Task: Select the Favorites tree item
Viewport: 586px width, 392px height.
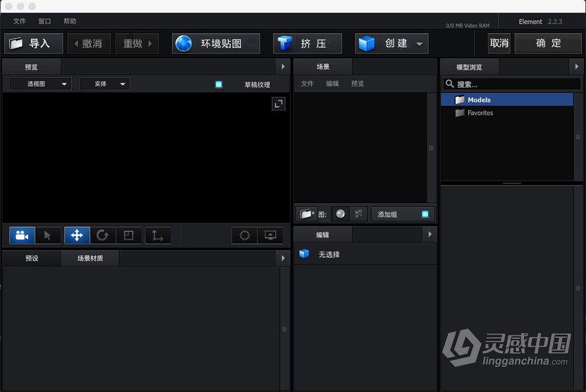Action: 507,113
